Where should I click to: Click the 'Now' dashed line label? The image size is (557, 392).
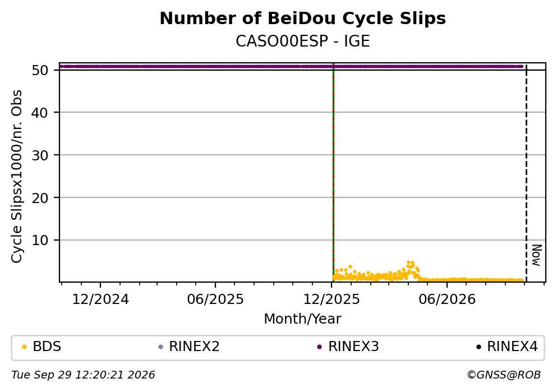pyautogui.click(x=536, y=255)
